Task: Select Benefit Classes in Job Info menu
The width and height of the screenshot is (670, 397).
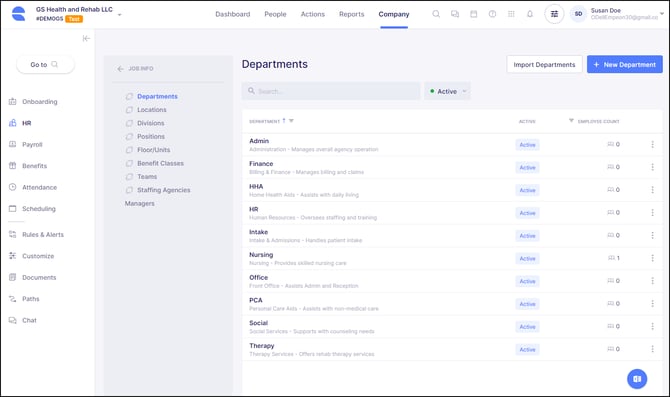Action: [x=160, y=163]
